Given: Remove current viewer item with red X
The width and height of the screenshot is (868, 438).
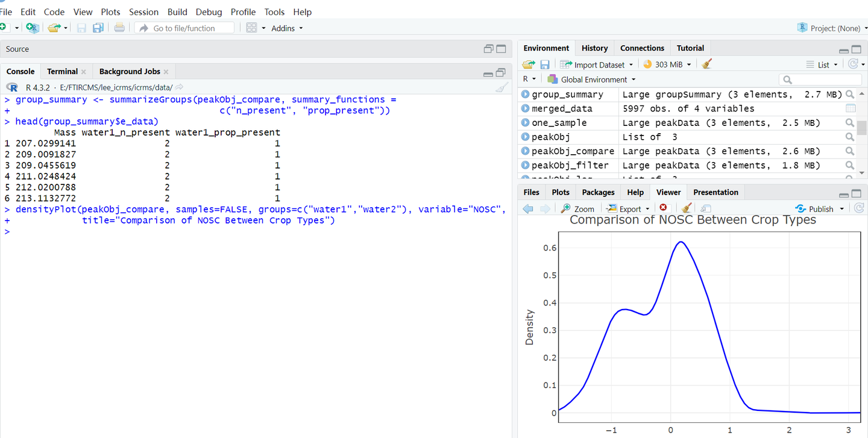Looking at the screenshot, I should [x=663, y=208].
